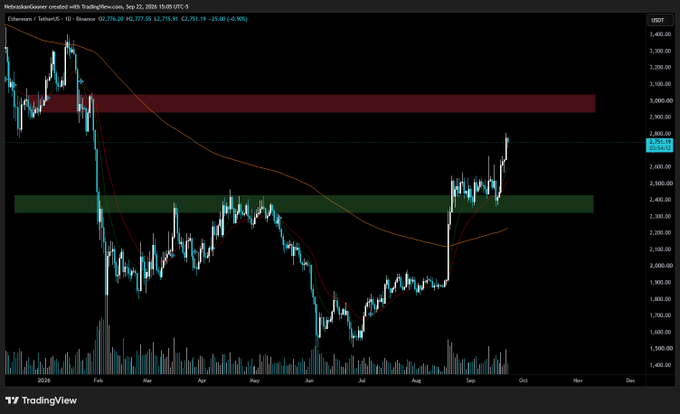This screenshot has width=680, height=414.
Task: Click the green support zone rectangle
Action: click(304, 204)
